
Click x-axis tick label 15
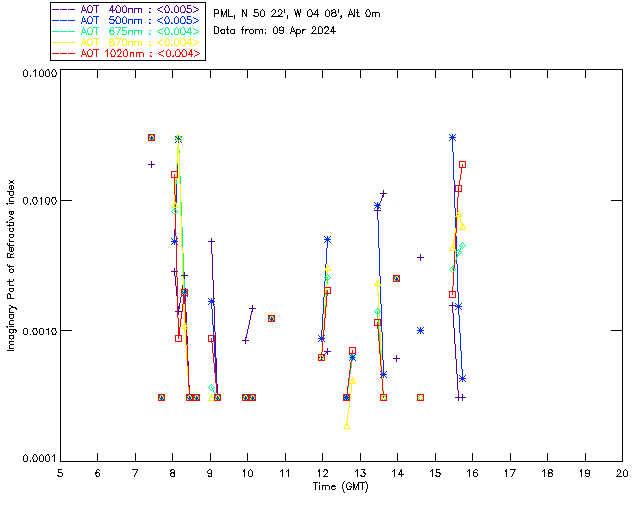[435, 473]
